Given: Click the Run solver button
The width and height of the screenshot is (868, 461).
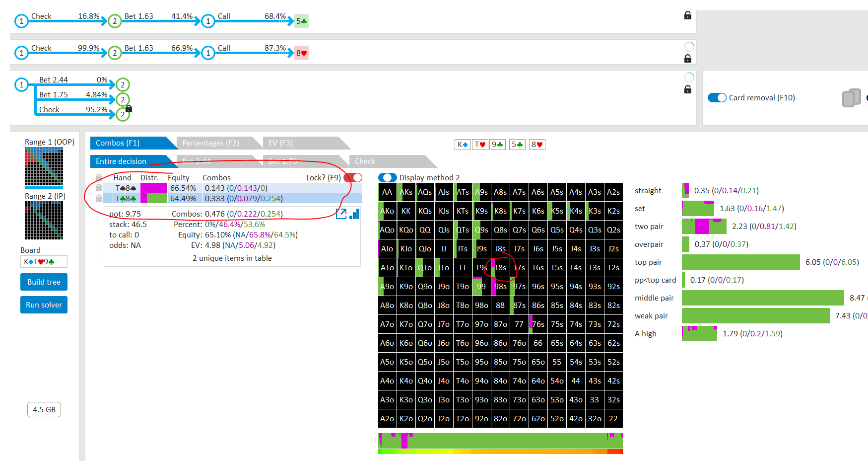Looking at the screenshot, I should [x=44, y=305].
